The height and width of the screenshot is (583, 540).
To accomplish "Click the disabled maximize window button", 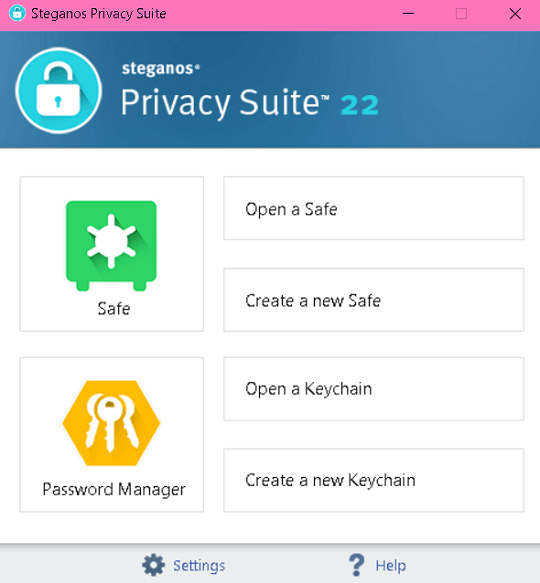I will pos(461,14).
